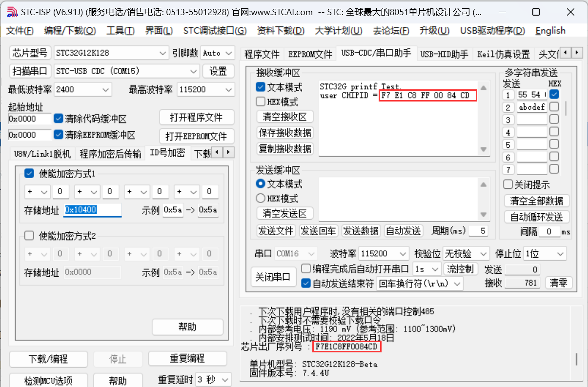588x387 pixels.
Task: Select 文本模式 radio in send buffer
Action: coord(261,184)
